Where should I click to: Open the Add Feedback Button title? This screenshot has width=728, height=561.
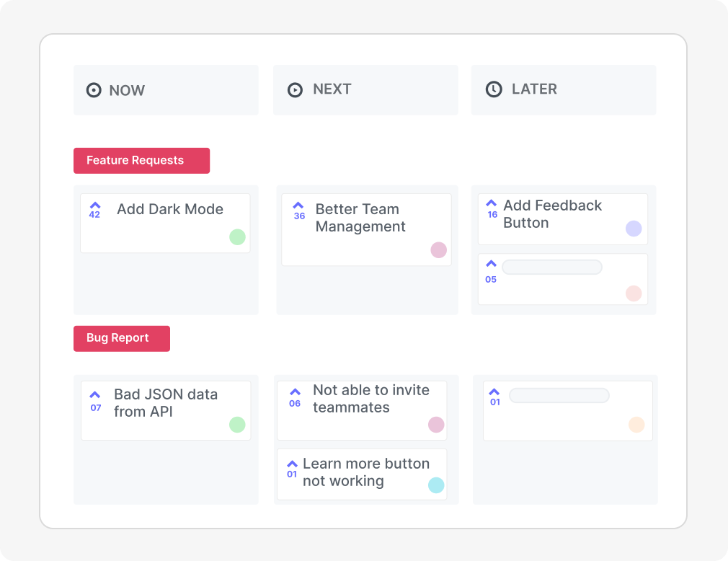pos(553,214)
